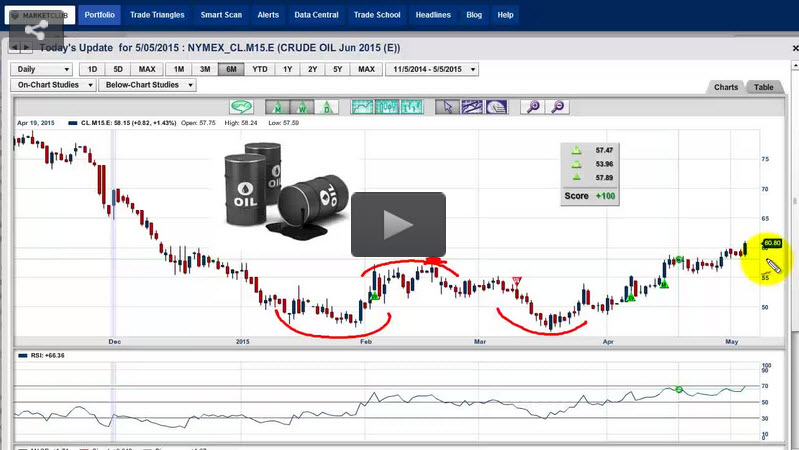Click the 60.80 current price label
This screenshot has height=450, width=799.
tap(772, 243)
